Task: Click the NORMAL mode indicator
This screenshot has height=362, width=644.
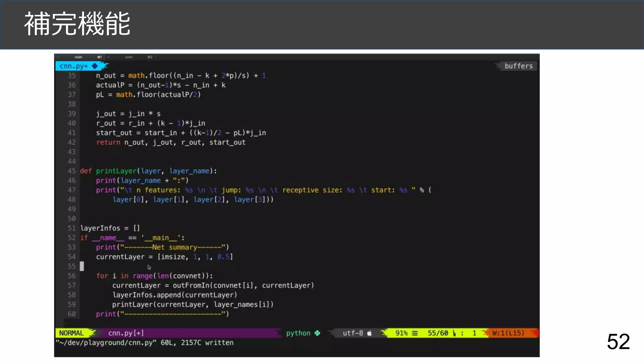Action: [x=72, y=333]
